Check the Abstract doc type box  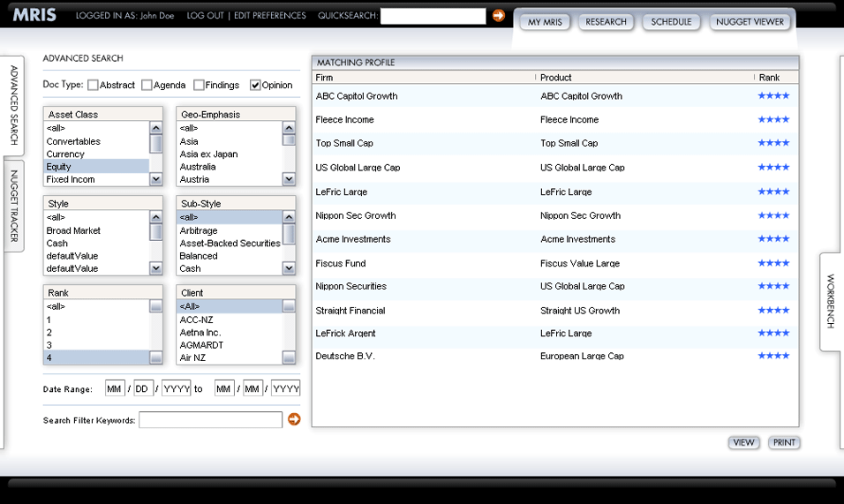[x=93, y=85]
